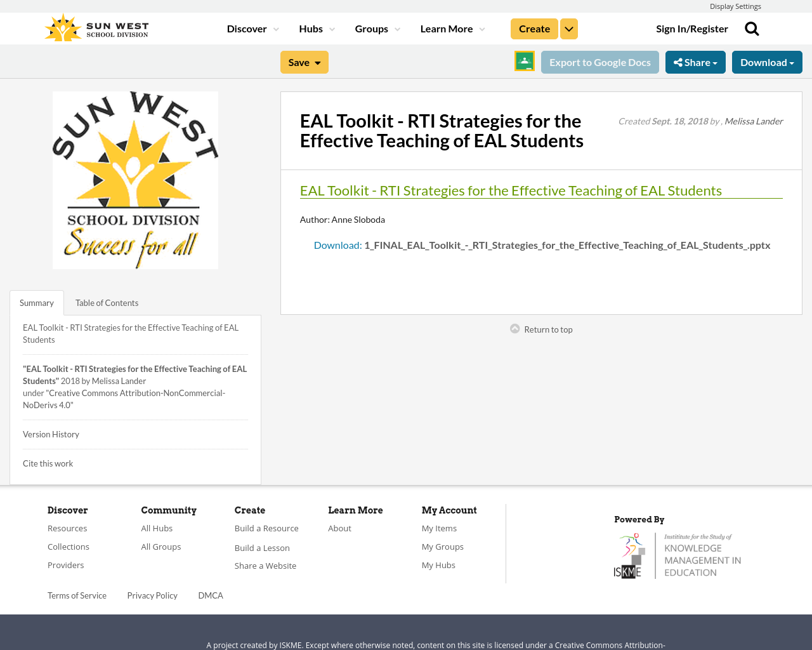
Task: Click the resource thumbnail image
Action: (x=135, y=180)
